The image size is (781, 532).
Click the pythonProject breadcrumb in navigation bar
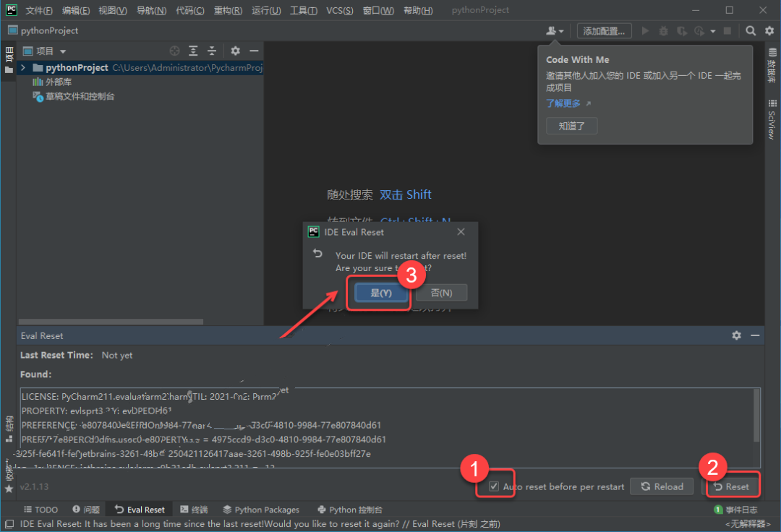(x=43, y=31)
